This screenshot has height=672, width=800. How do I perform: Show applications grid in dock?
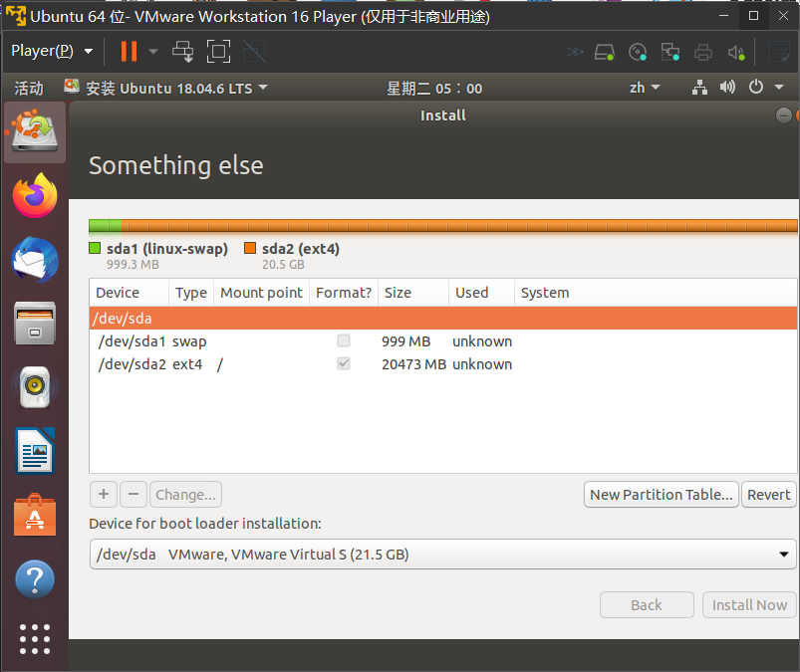click(35, 638)
